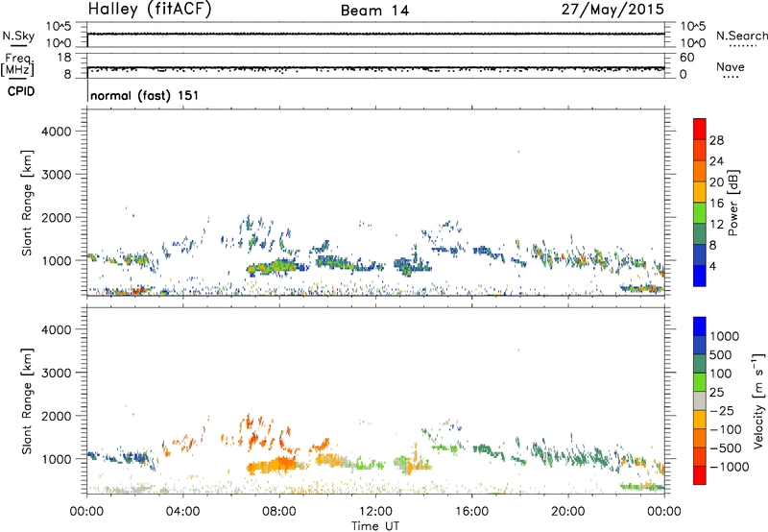Click the light green 12-16 dB Power swatch
Screen dimensions: 768x532
pos(700,212)
